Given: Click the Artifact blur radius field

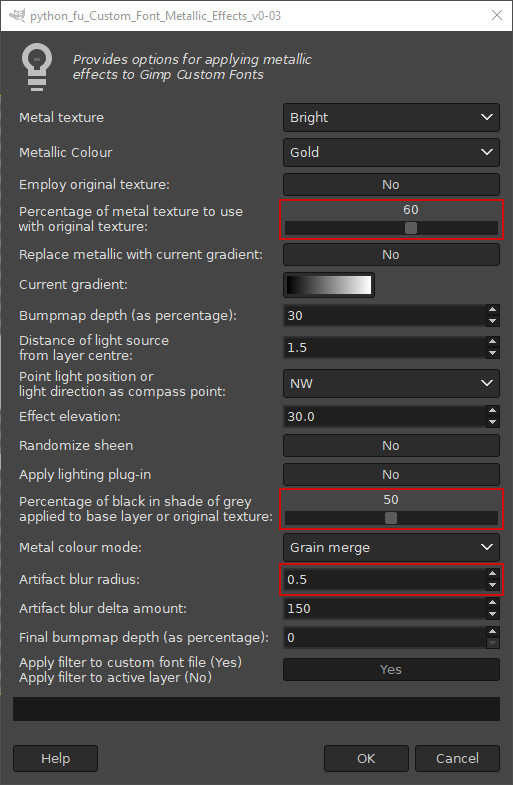Looking at the screenshot, I should [x=384, y=579].
